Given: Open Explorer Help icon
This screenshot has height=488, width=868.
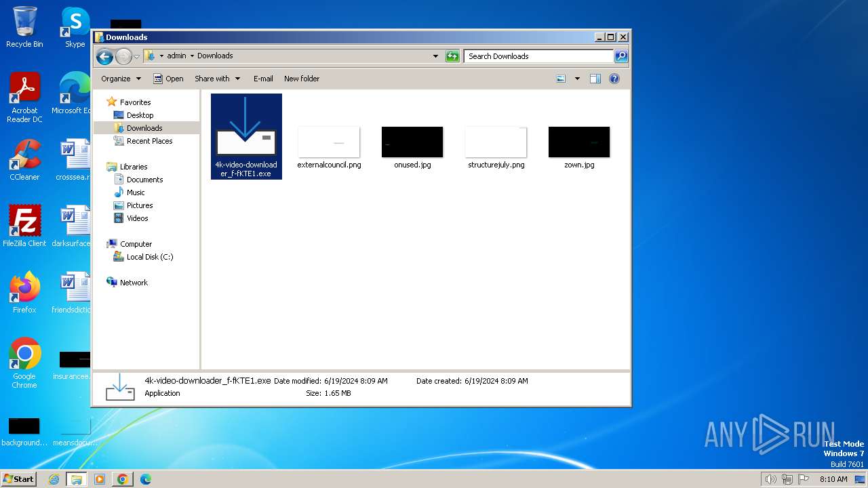Looking at the screenshot, I should click(614, 79).
